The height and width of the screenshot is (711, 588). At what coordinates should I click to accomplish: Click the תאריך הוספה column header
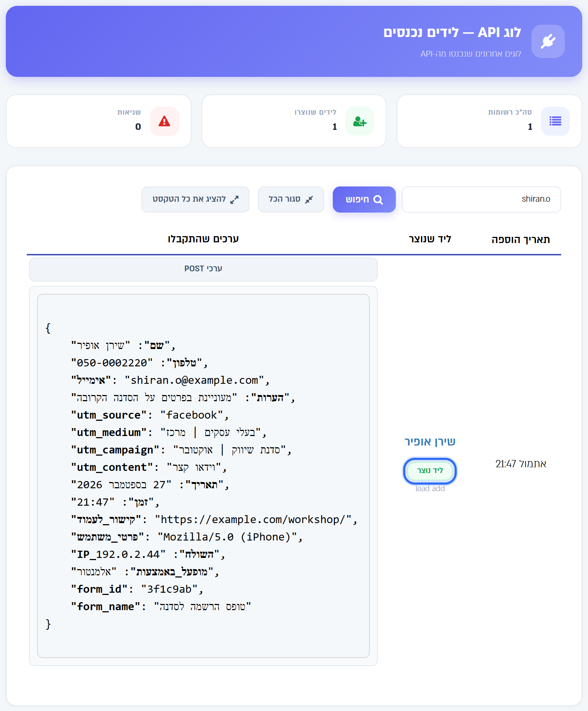[521, 239]
